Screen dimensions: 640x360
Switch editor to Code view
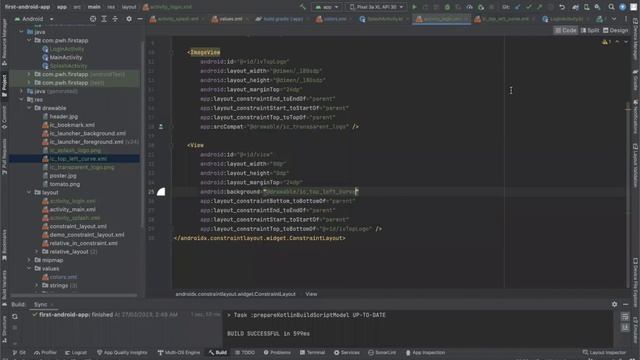(566, 30)
